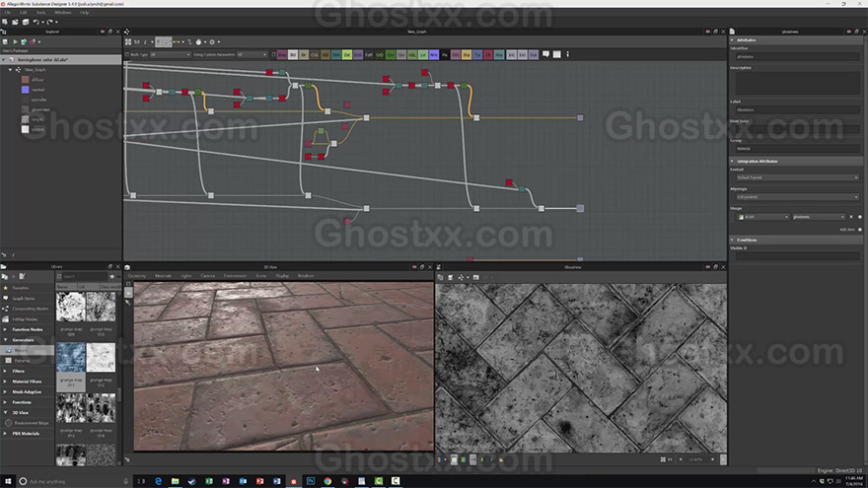Image resolution: width=868 pixels, height=488 pixels.
Task: Select grunge map 012 thumbnail
Action: coord(101,357)
